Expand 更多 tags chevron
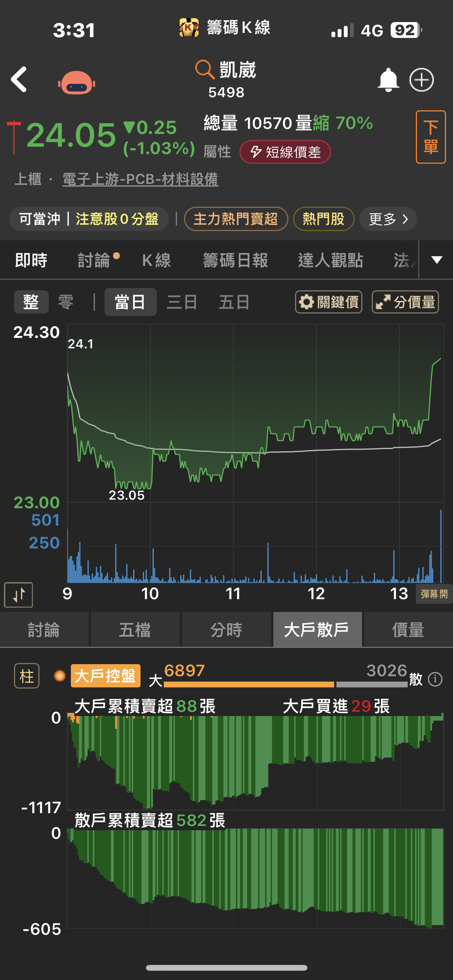 point(388,219)
